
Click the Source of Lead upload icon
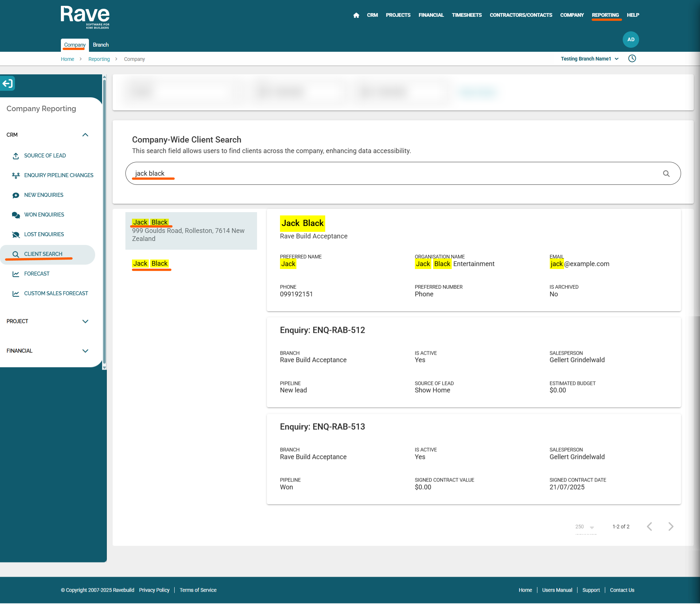[16, 156]
